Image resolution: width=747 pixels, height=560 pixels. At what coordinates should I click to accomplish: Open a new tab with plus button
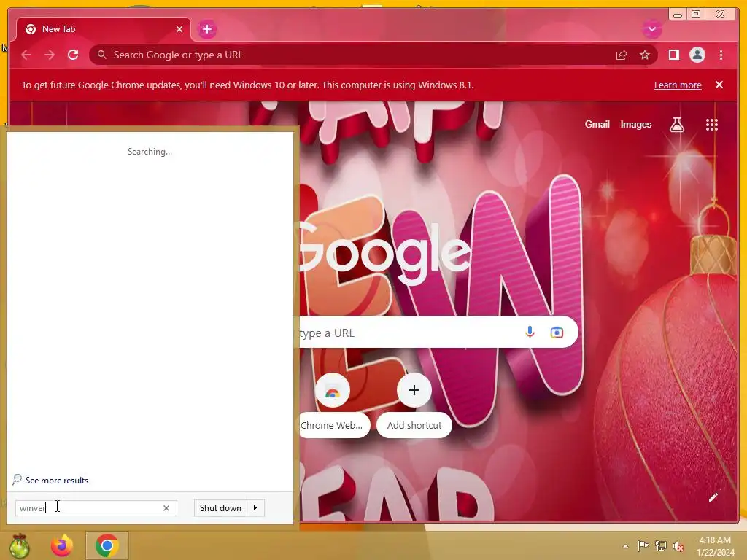click(206, 29)
